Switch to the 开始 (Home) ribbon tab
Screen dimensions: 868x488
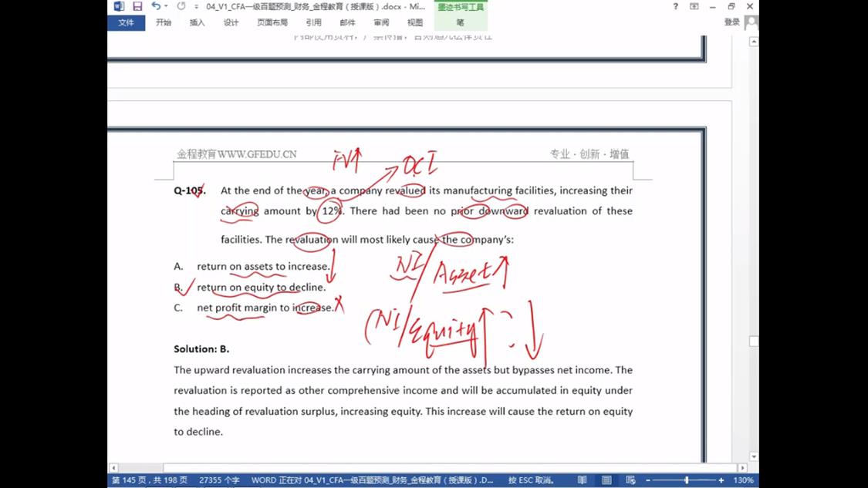pyautogui.click(x=164, y=22)
